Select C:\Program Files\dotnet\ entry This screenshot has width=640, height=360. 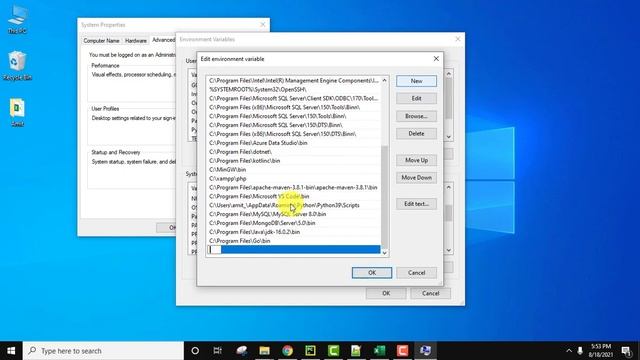coord(294,152)
